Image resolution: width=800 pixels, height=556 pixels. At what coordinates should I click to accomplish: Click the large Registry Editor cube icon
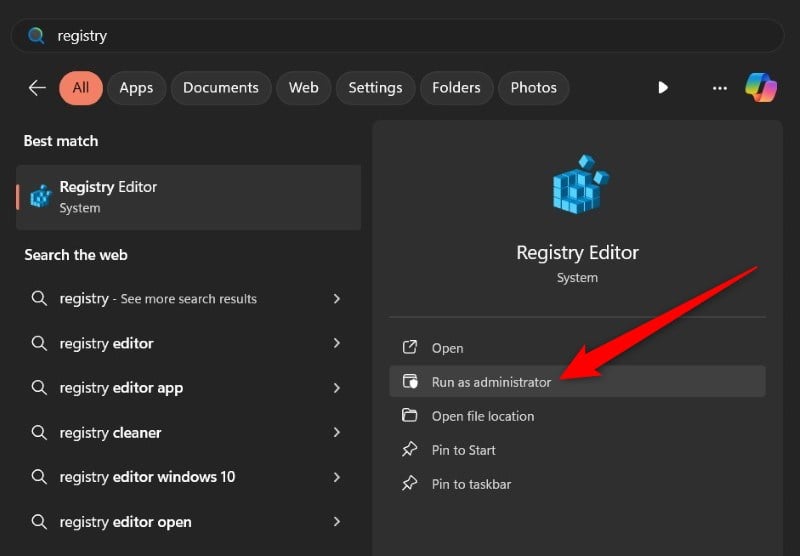[581, 184]
